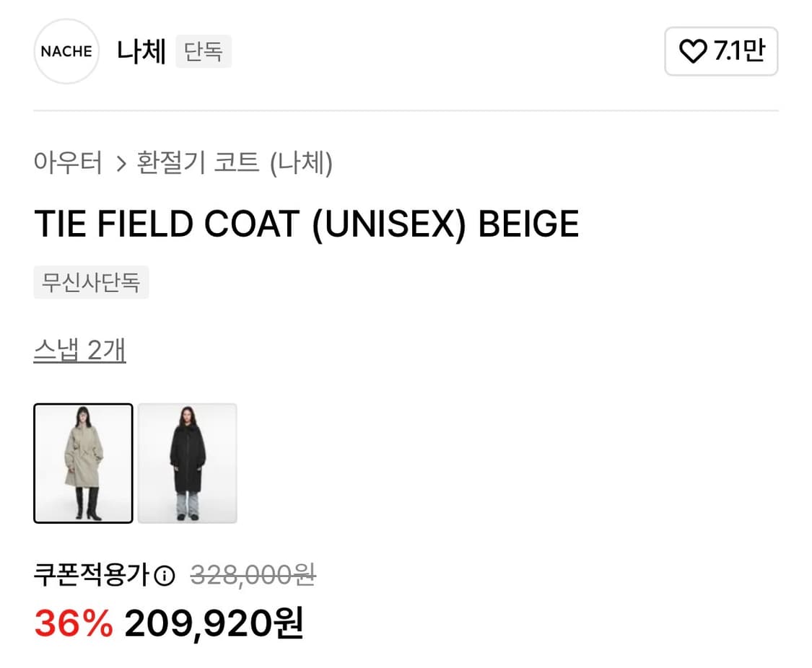
Task: Click the 나체 brand name
Action: [141, 51]
